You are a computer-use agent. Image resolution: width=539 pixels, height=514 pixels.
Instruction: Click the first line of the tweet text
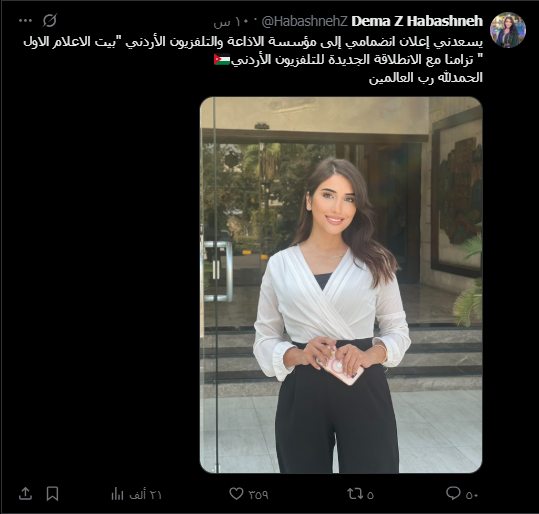point(253,42)
